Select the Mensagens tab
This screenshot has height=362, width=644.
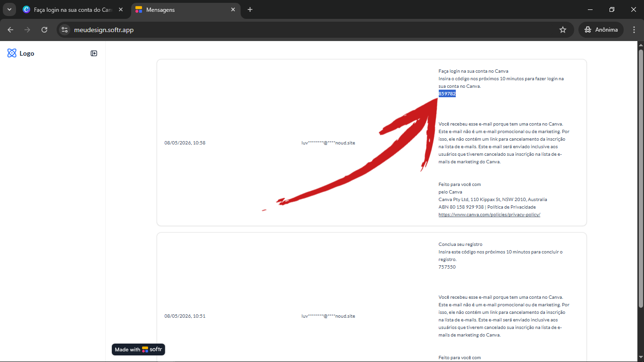(185, 9)
